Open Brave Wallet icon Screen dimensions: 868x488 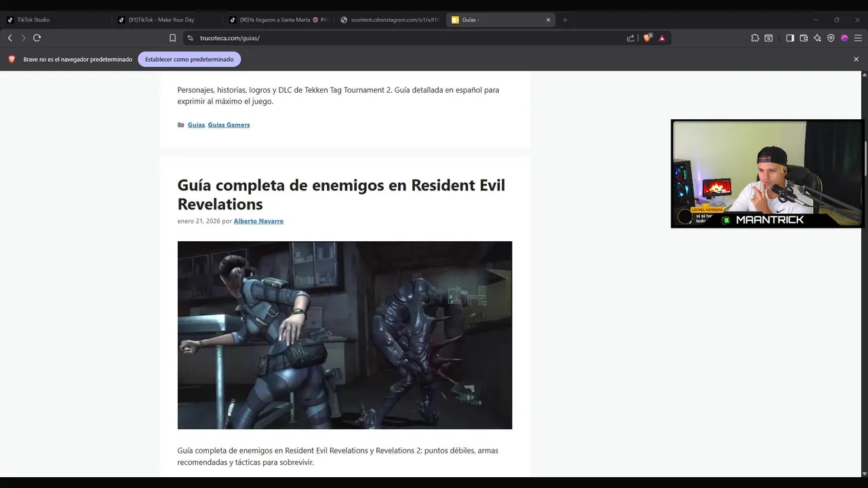tap(804, 38)
